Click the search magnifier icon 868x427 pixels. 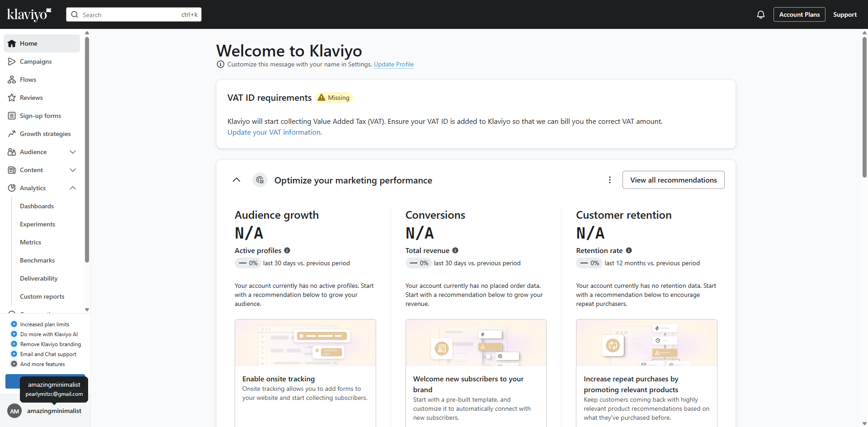point(75,14)
